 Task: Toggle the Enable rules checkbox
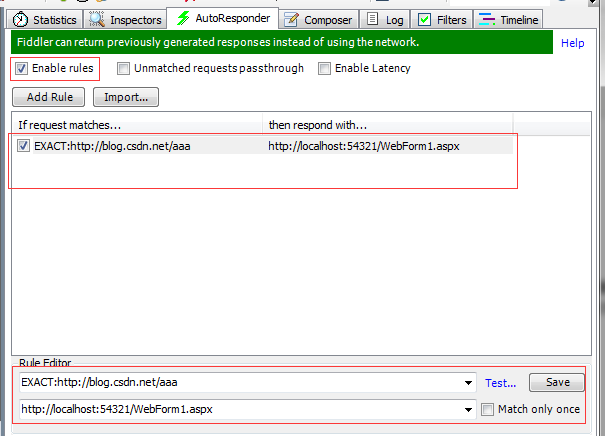22,68
